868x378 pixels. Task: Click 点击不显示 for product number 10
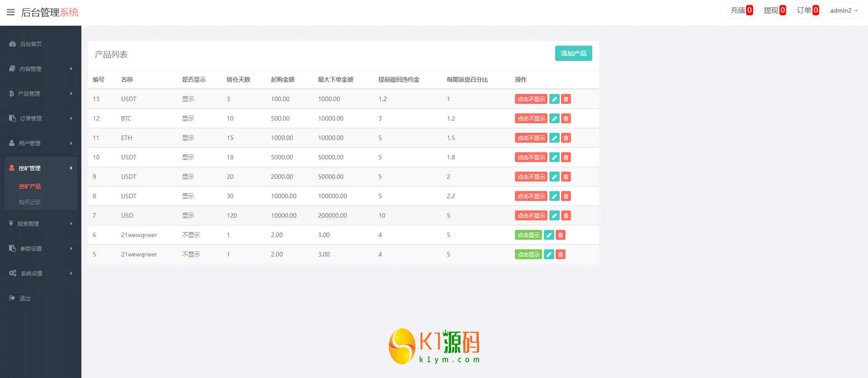click(x=531, y=157)
